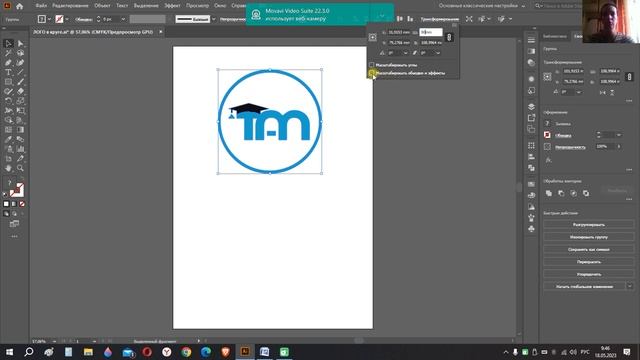Open the Pathfinder panel icon in dock
The height and width of the screenshot is (360, 640).
[531, 168]
